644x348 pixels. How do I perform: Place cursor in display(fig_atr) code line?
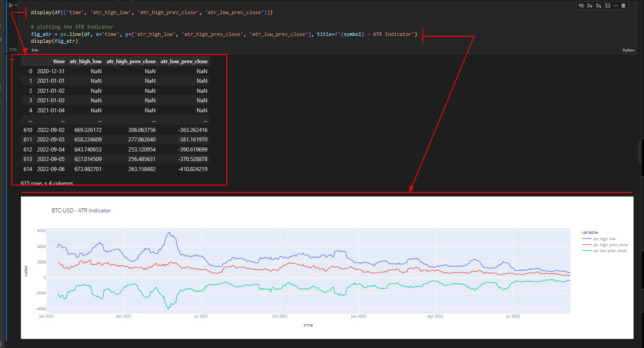tap(55, 41)
